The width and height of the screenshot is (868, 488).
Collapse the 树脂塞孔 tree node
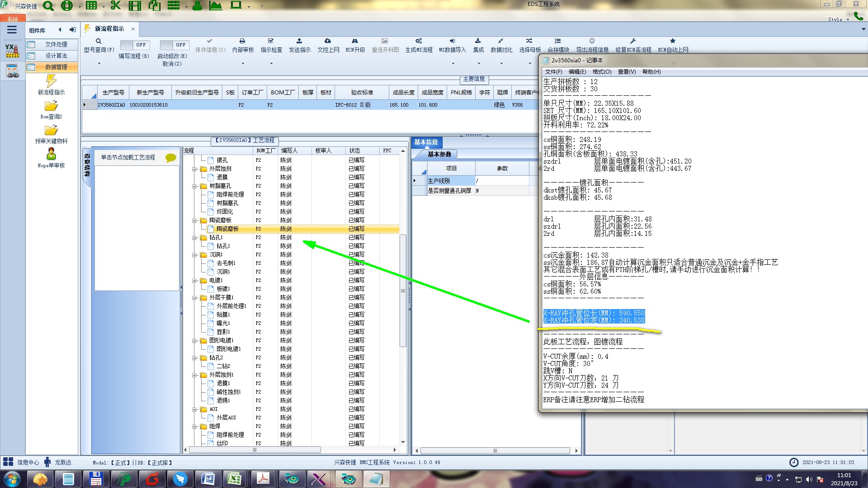[194, 186]
